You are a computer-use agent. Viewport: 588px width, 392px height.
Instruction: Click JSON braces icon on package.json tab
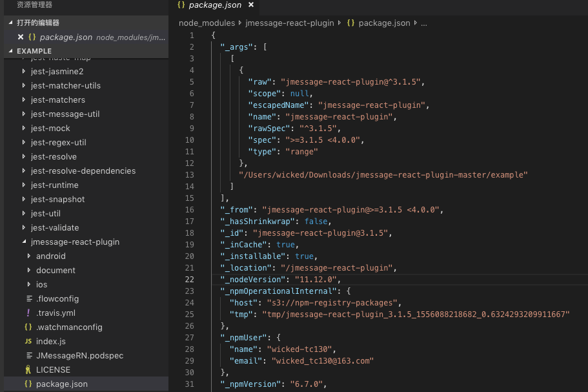pos(181,5)
